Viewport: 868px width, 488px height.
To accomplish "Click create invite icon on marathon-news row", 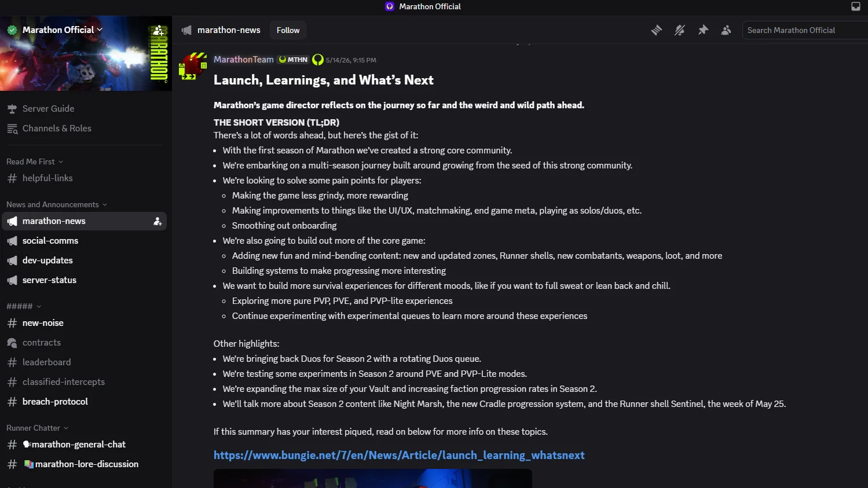I will tap(157, 221).
